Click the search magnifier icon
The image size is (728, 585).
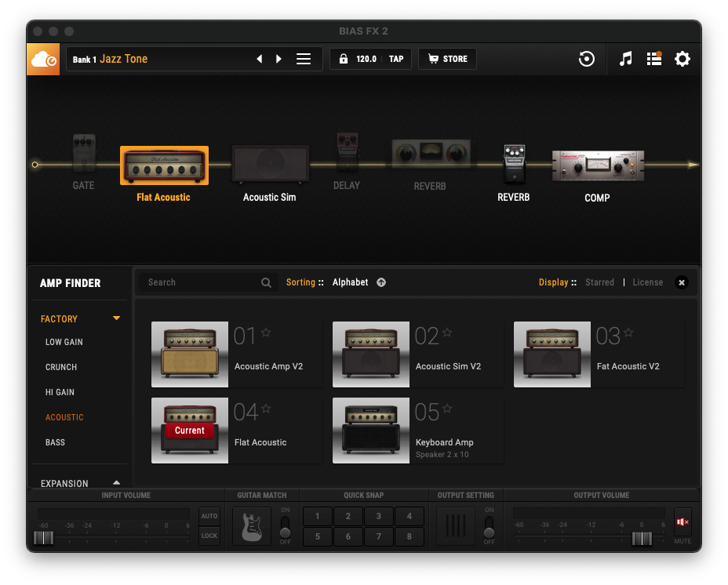(266, 282)
